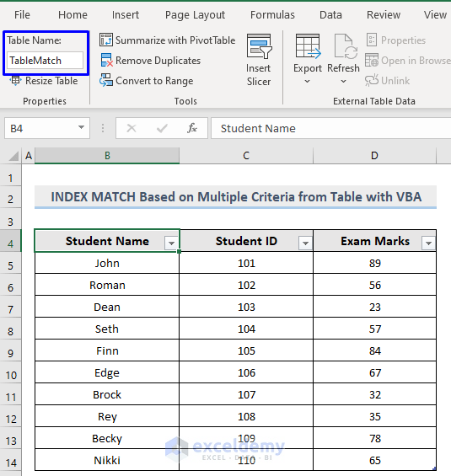Image resolution: width=451 pixels, height=476 pixels.
Task: Click the Export table icon
Action: 308,46
